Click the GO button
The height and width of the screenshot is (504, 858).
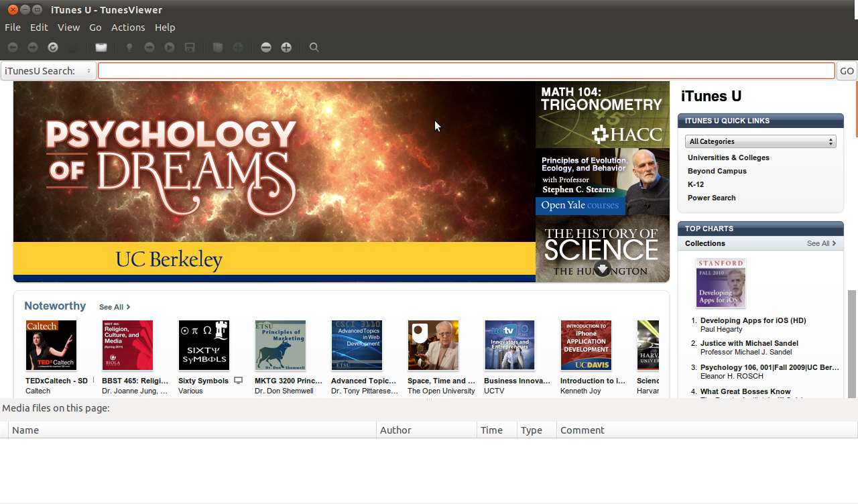847,71
